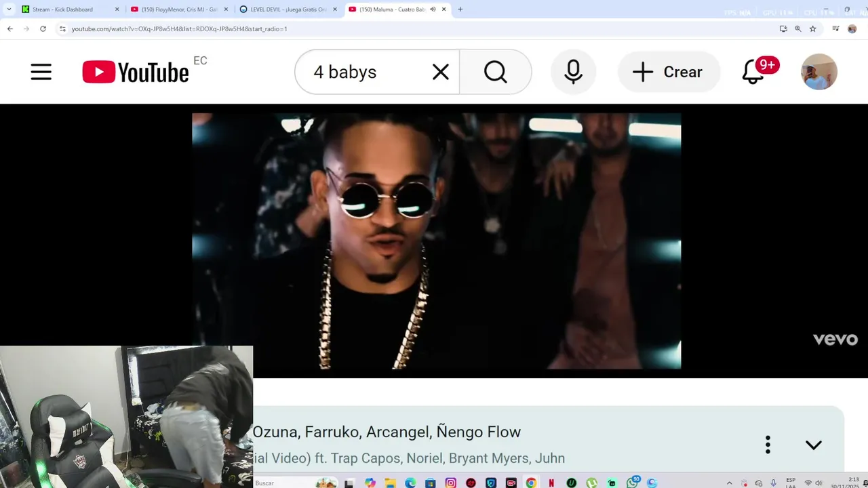
Task: Start voice search with the microphone
Action: click(573, 72)
